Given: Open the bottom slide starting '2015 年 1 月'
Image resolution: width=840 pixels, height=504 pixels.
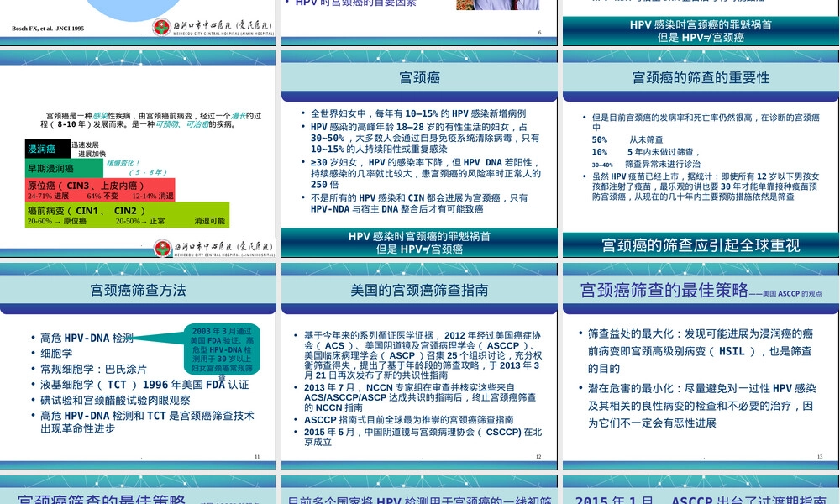Looking at the screenshot, I should [701, 490].
